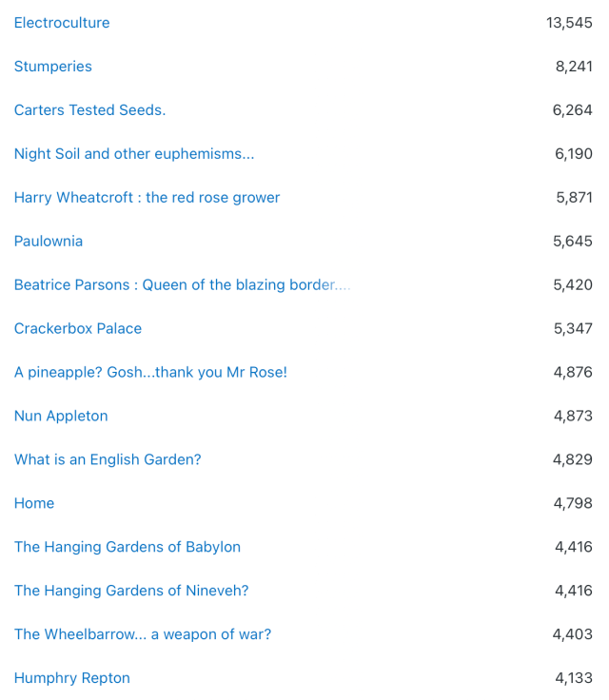Viewport: 609px width, 700px height.
Task: Open the Carters Tested Seeds link
Action: (x=89, y=110)
